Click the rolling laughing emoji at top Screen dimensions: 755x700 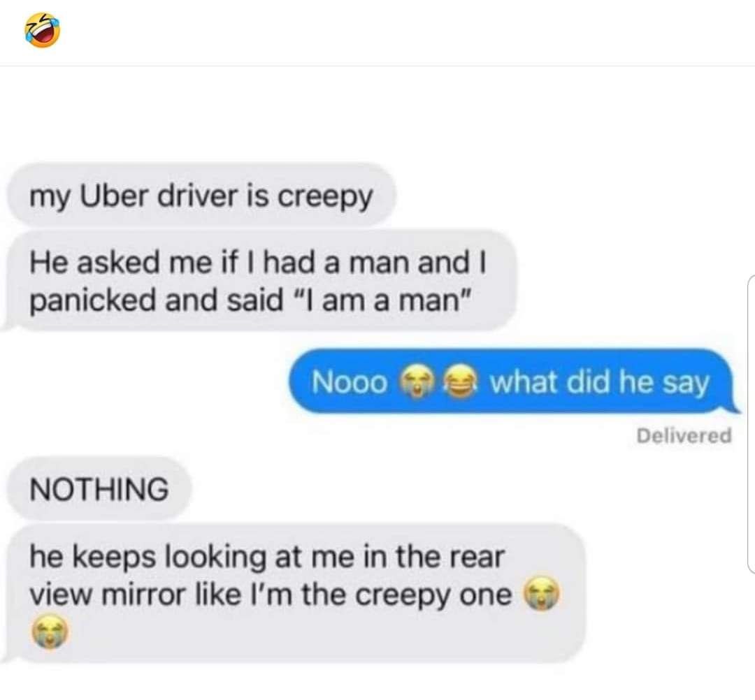point(43,30)
